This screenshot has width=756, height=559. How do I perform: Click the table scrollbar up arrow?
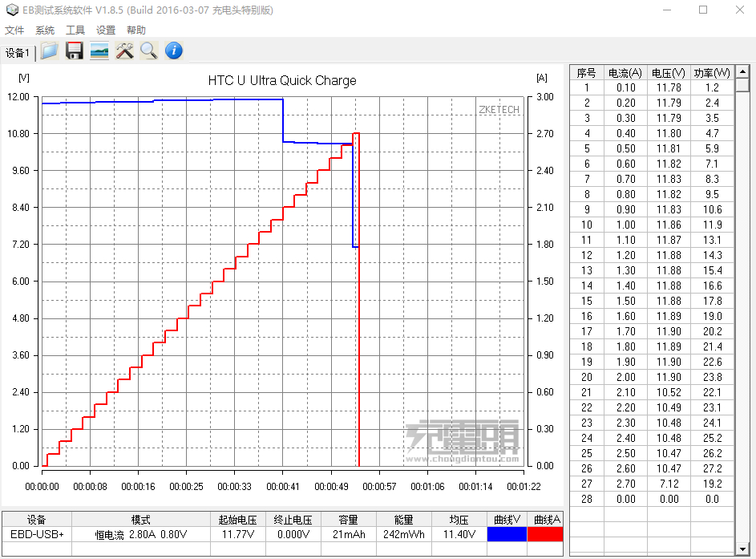[742, 72]
